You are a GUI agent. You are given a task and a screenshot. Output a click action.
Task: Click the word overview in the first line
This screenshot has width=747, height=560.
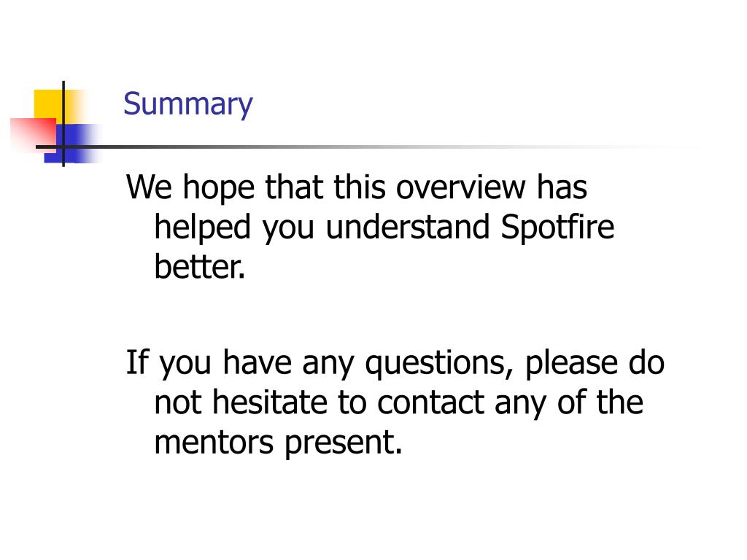[461, 187]
